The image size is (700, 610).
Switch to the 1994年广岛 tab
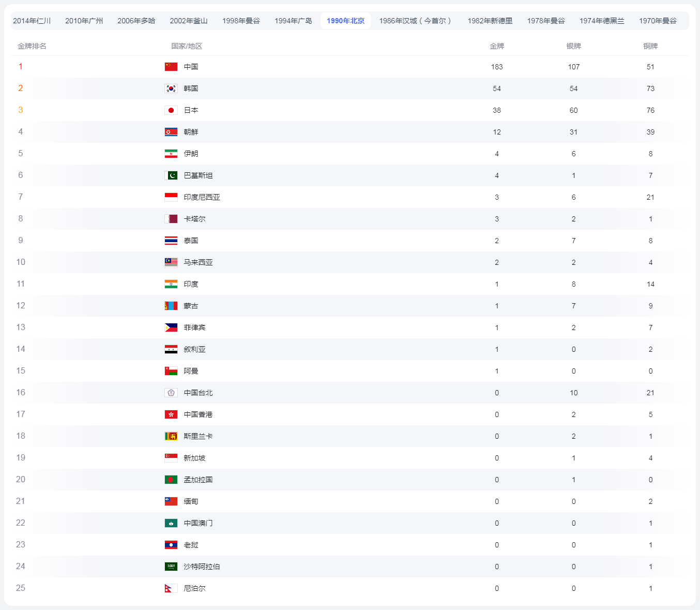294,21
